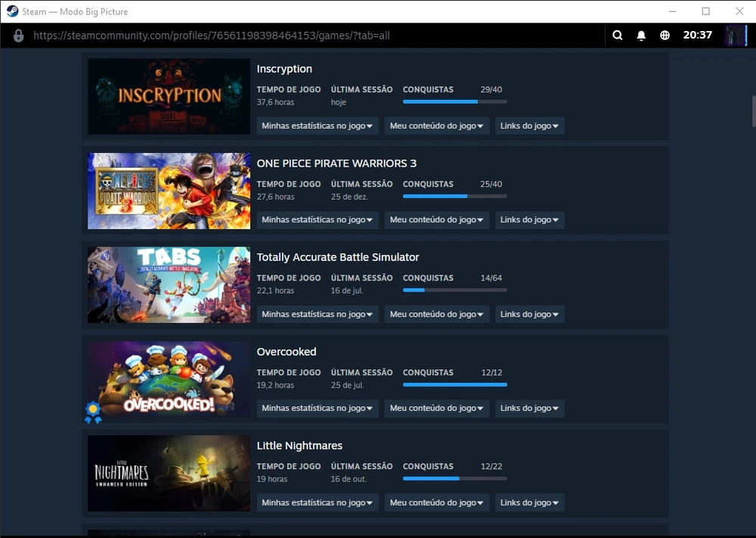756x538 pixels.
Task: Select the Little Nightmares cover image
Action: point(169,473)
